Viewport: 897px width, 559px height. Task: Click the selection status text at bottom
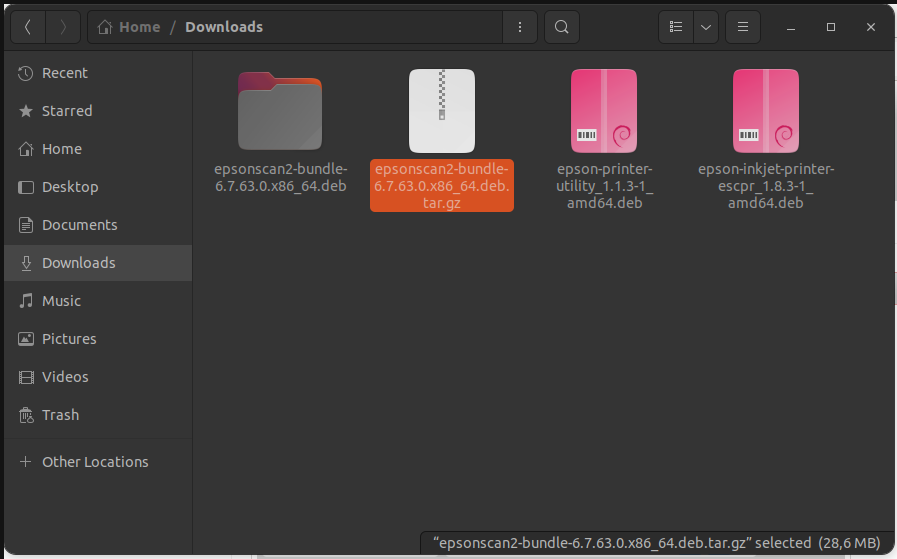656,543
